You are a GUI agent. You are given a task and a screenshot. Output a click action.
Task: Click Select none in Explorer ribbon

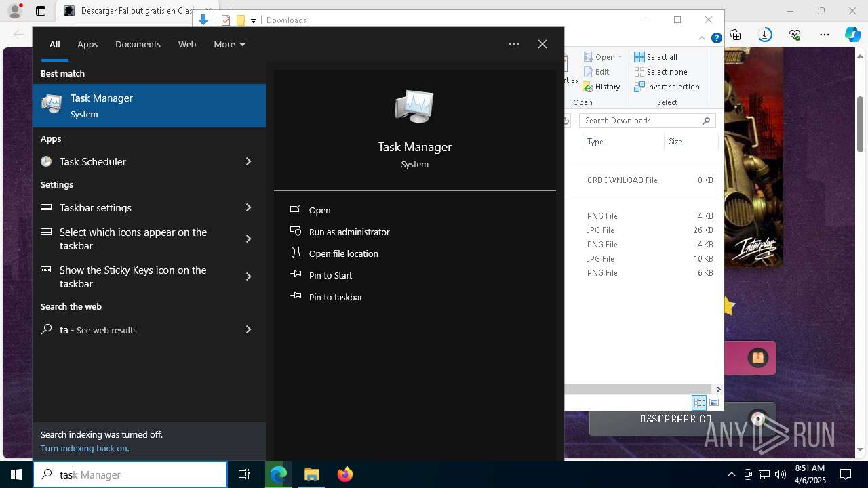661,72
